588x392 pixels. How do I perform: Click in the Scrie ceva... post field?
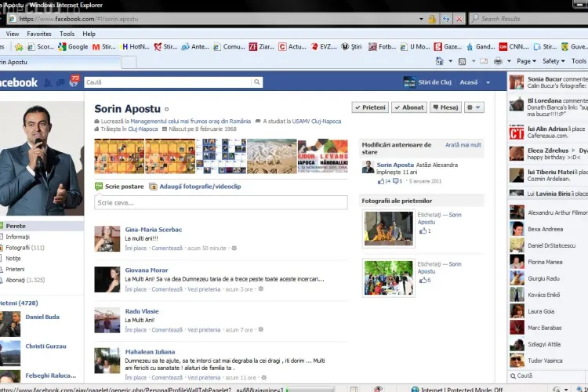click(221, 202)
